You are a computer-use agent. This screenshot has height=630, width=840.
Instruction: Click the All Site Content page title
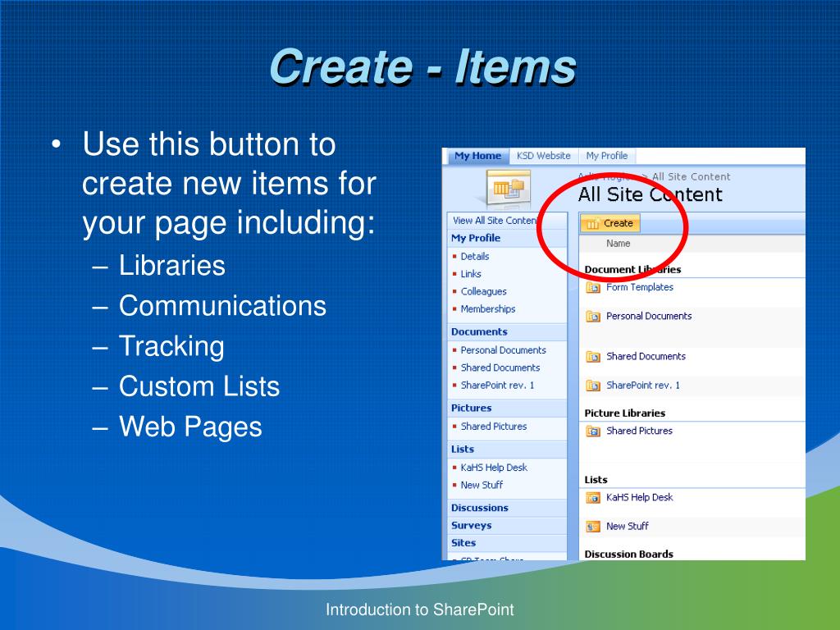[x=650, y=194]
